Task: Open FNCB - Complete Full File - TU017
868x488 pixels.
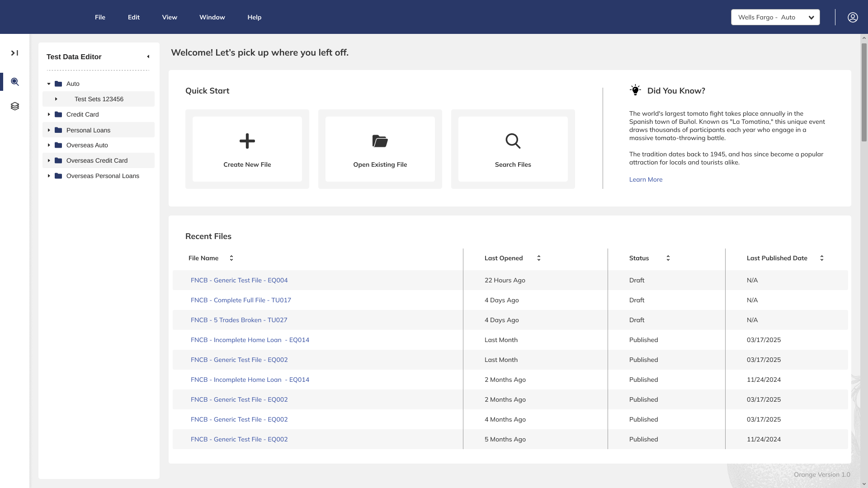Action: [x=241, y=300]
